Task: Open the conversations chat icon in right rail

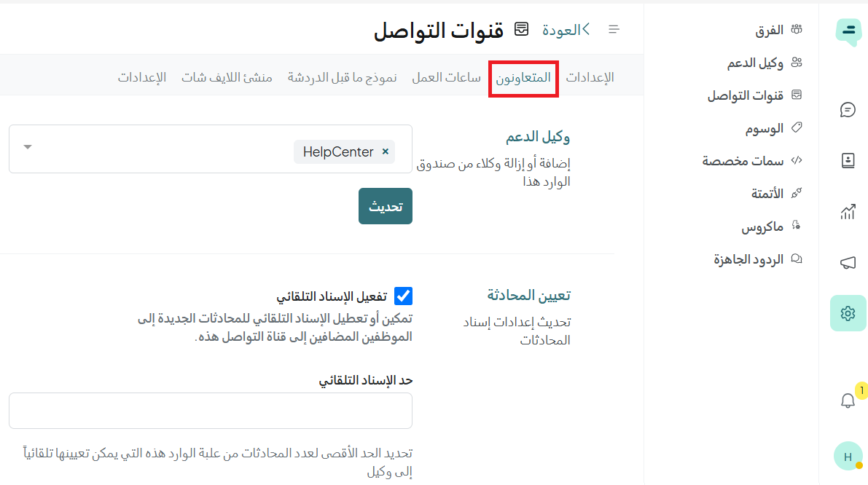Action: click(847, 110)
